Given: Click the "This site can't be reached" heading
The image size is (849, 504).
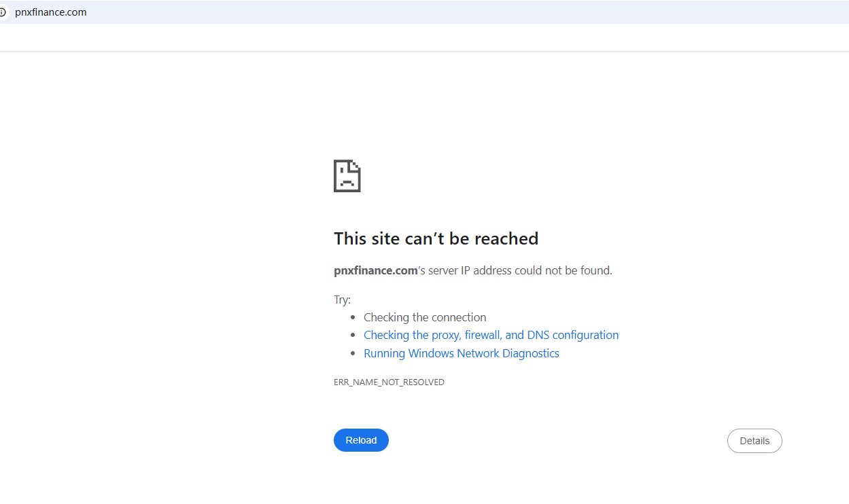Looking at the screenshot, I should (x=436, y=238).
